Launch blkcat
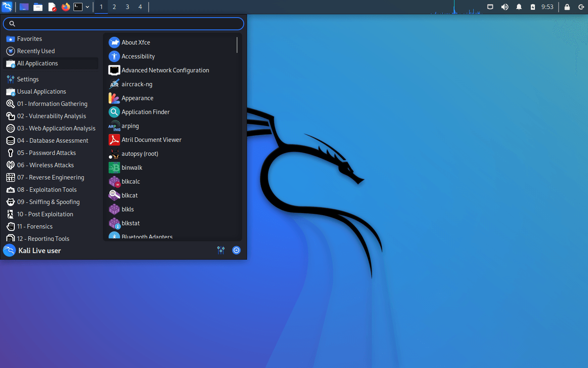Screen dimensions: 588x368 coord(171,195)
